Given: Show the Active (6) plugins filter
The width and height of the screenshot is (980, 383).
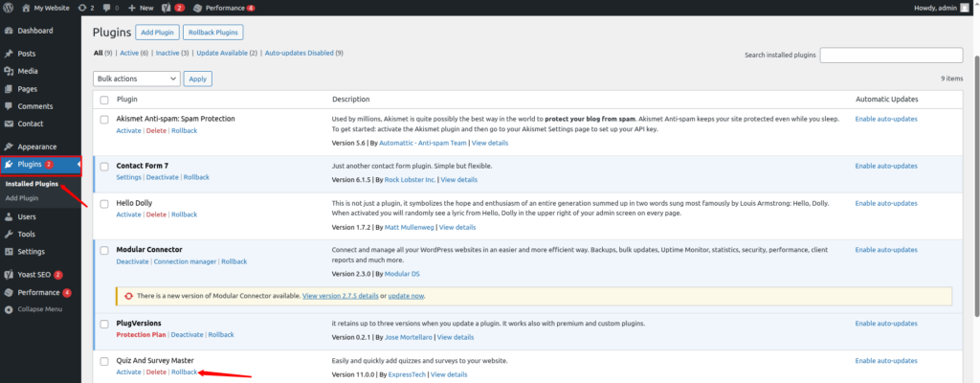Looking at the screenshot, I should click(x=134, y=54).
